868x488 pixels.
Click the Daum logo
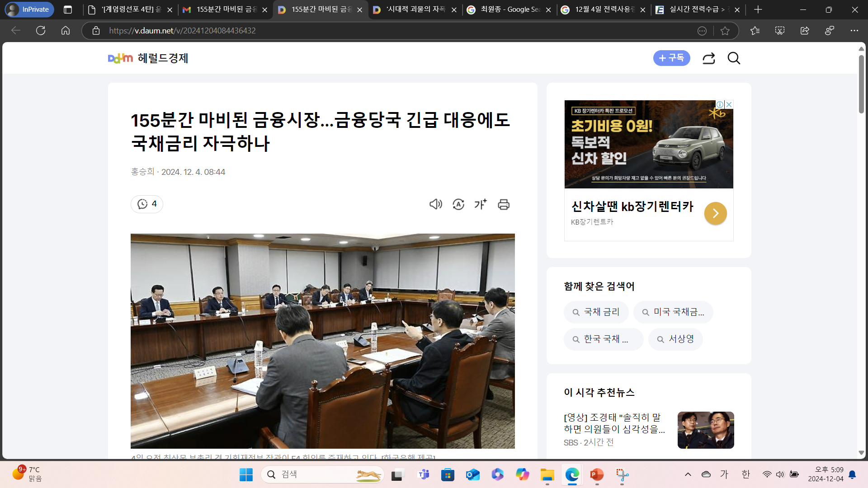[x=120, y=58]
